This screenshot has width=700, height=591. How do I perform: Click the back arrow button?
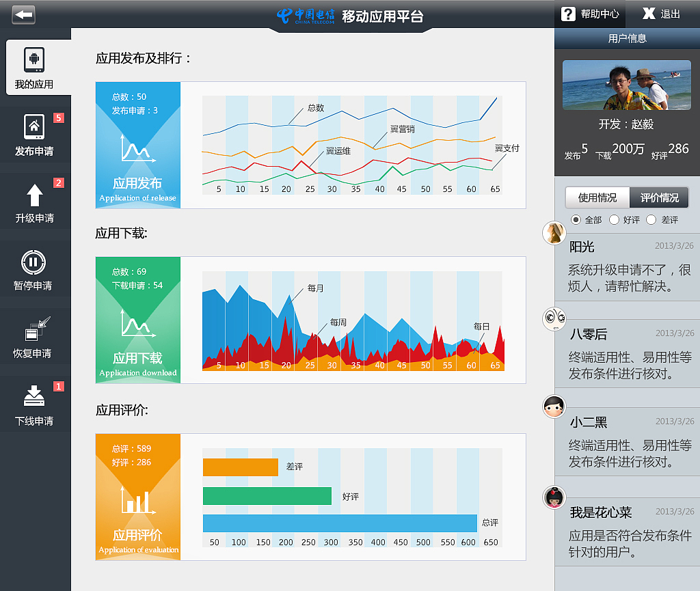pyautogui.click(x=24, y=15)
